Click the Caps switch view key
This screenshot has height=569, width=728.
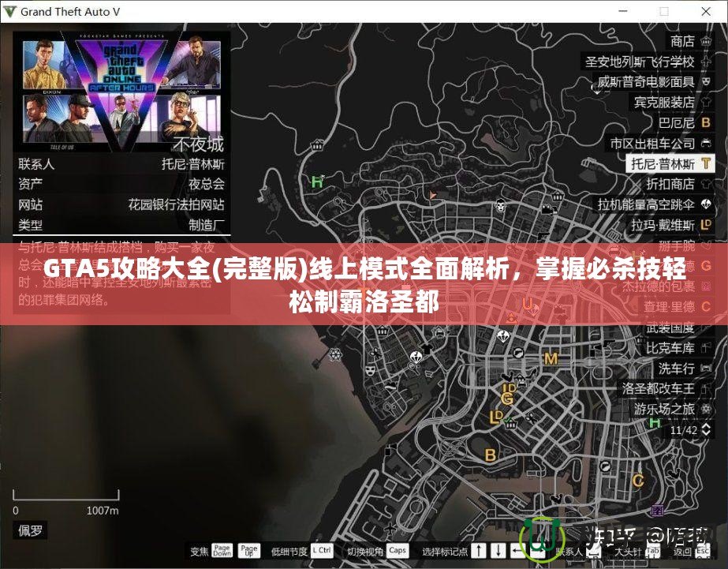397,550
